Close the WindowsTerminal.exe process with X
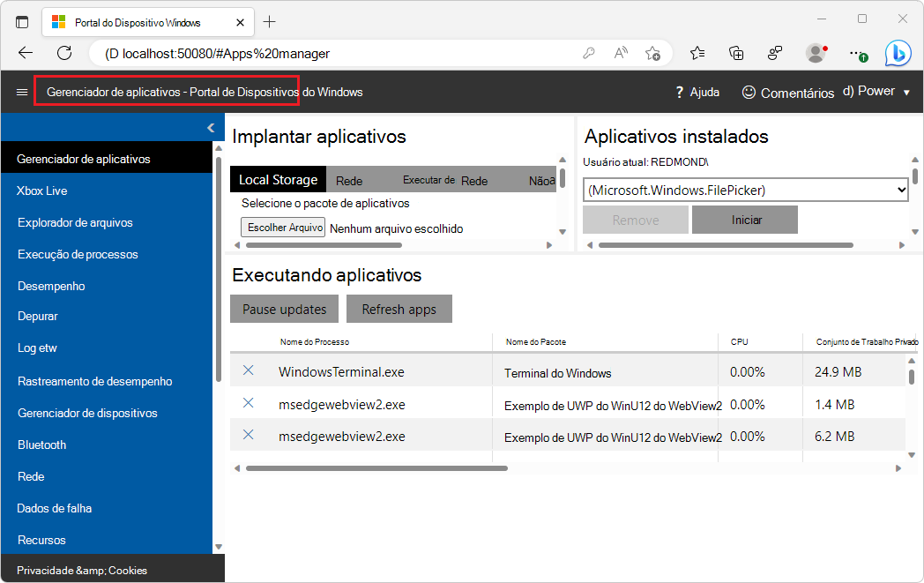The image size is (924, 583). pyautogui.click(x=248, y=371)
